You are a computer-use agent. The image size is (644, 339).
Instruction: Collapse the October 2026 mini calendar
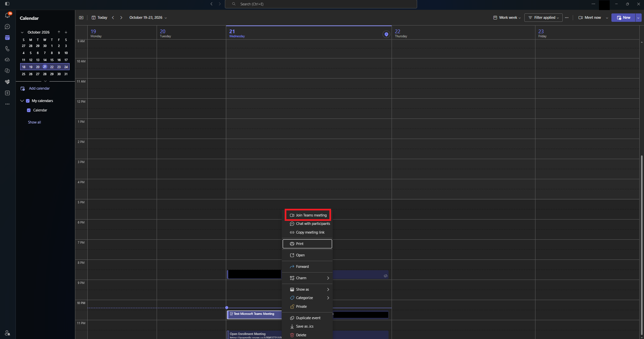22,32
